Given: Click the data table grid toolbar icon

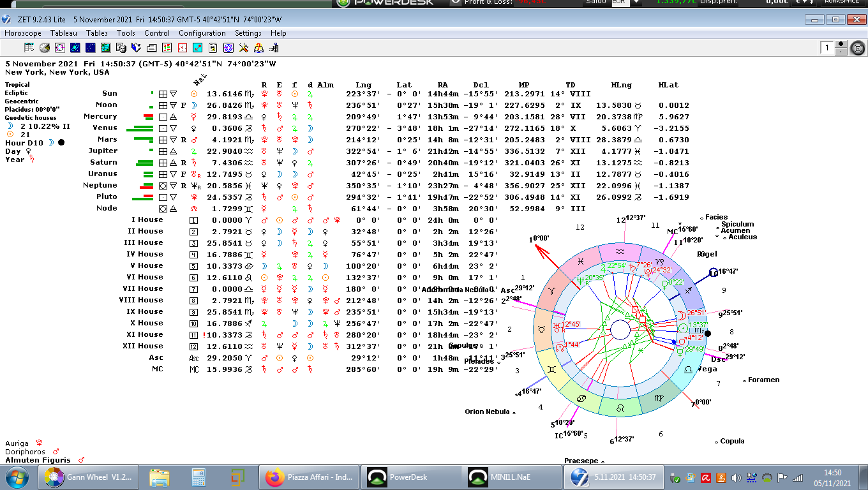Looking at the screenshot, I should pyautogui.click(x=29, y=48).
